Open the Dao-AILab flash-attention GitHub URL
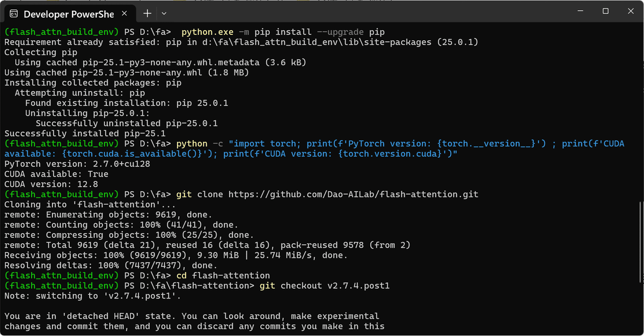 pyautogui.click(x=353, y=194)
